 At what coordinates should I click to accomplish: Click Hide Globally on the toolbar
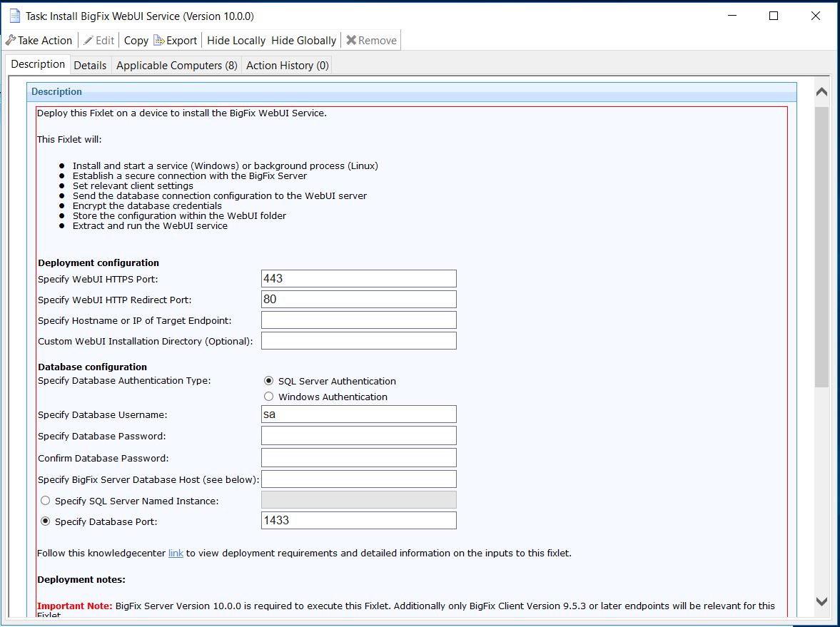click(x=303, y=40)
